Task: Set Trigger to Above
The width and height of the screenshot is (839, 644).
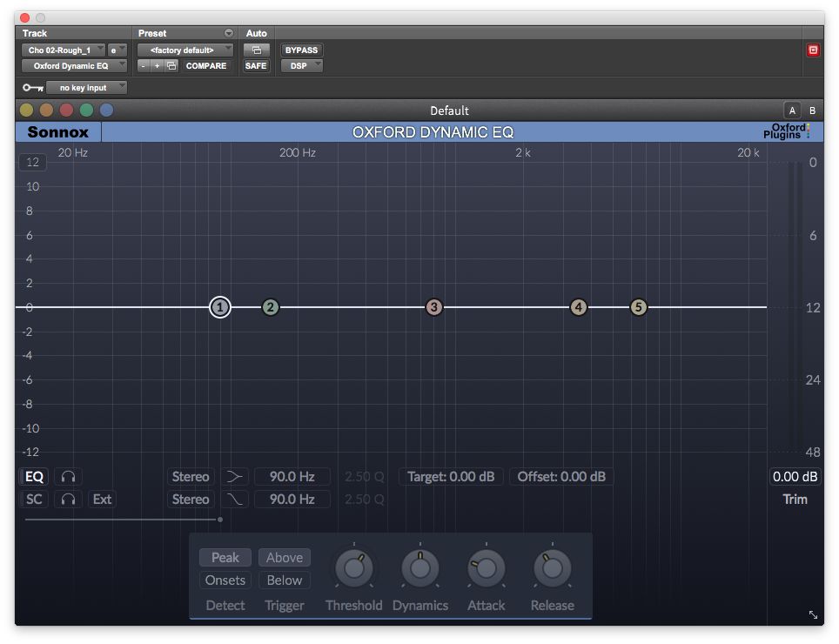Action: pyautogui.click(x=285, y=557)
